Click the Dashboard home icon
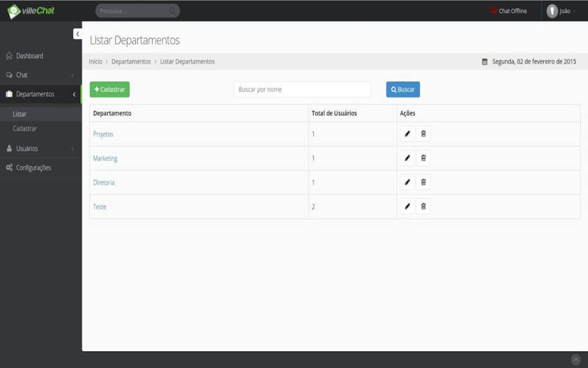 tap(9, 56)
